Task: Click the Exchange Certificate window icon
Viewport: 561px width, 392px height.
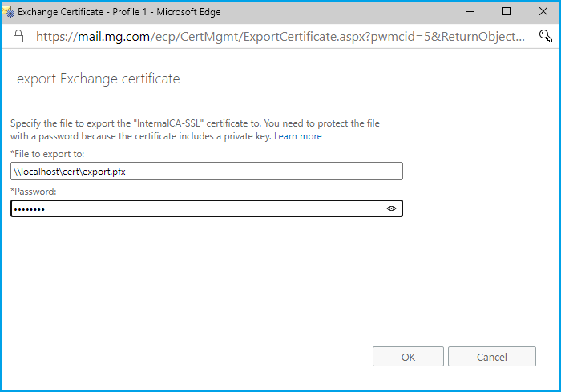Action: (x=9, y=12)
